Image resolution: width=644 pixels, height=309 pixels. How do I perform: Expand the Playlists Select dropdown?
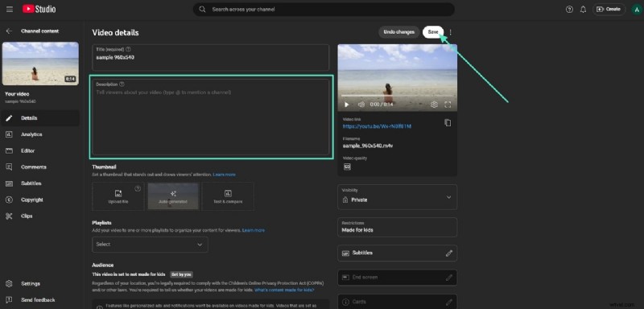150,245
